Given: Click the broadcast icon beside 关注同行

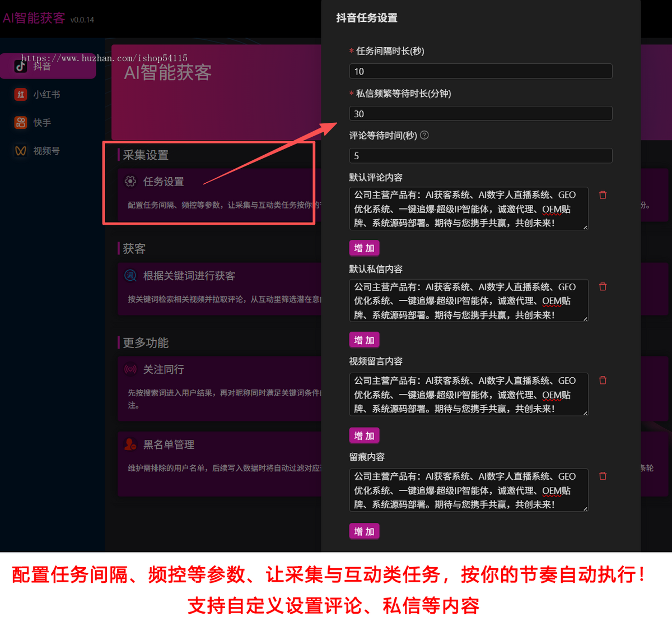Looking at the screenshot, I should pos(130,369).
